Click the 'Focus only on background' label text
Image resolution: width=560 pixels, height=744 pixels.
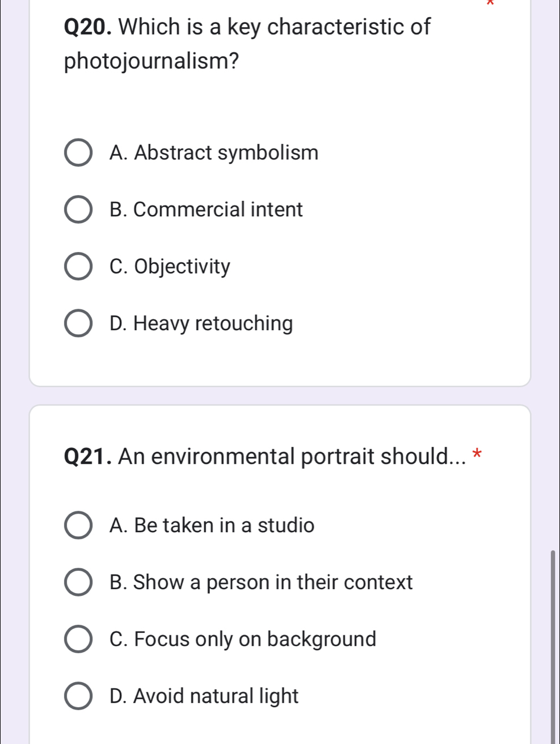[243, 639]
